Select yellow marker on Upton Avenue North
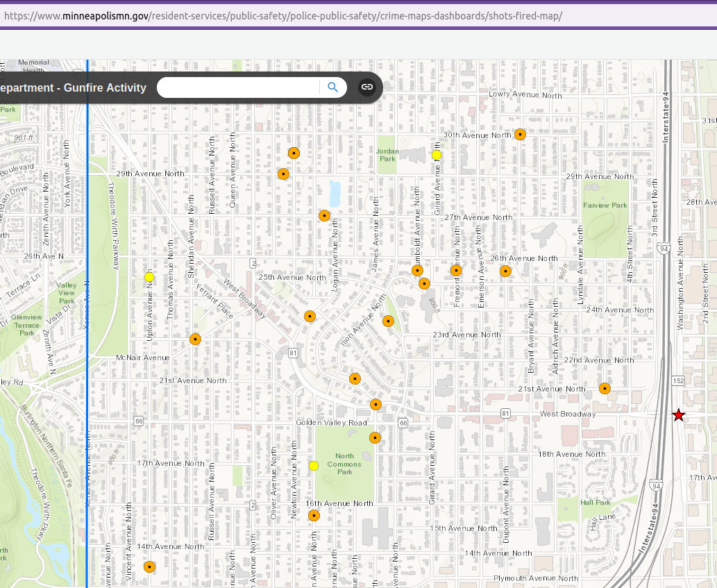 point(149,277)
